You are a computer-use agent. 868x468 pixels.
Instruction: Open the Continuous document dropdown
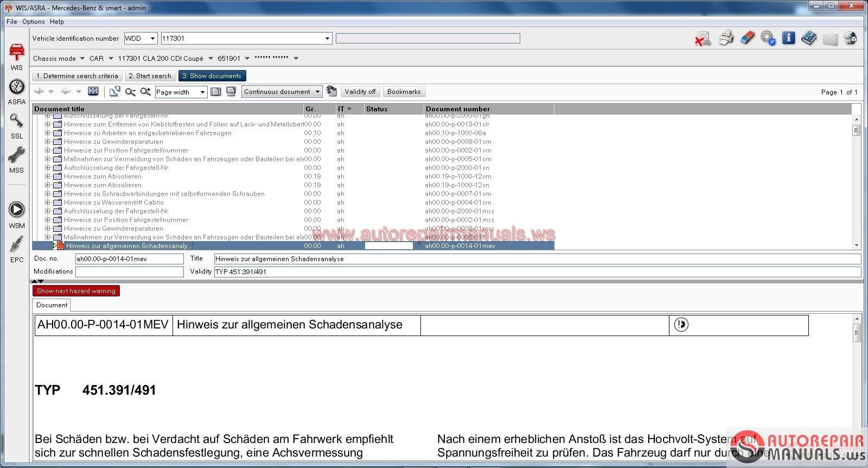pos(318,92)
